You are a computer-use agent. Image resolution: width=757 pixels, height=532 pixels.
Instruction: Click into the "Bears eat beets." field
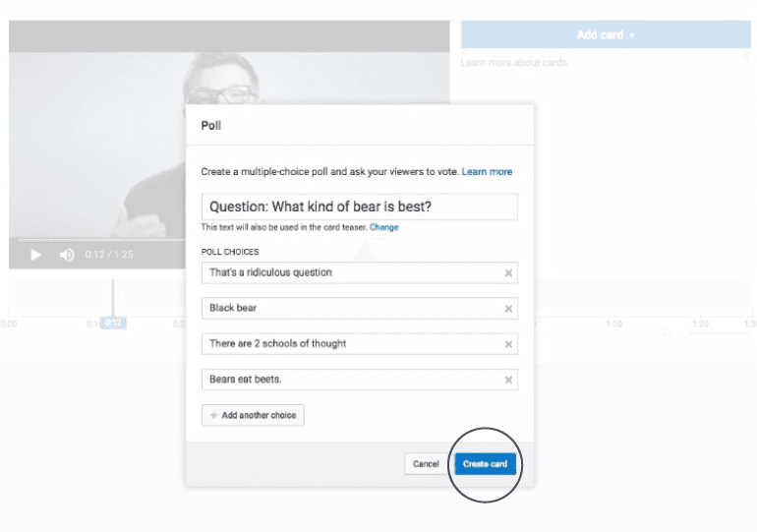[349, 380]
